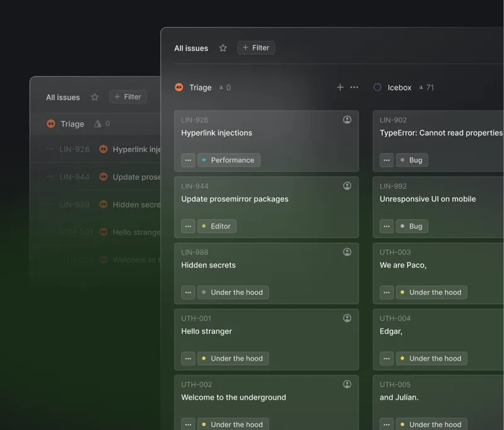Select the Icebox column title

(399, 88)
